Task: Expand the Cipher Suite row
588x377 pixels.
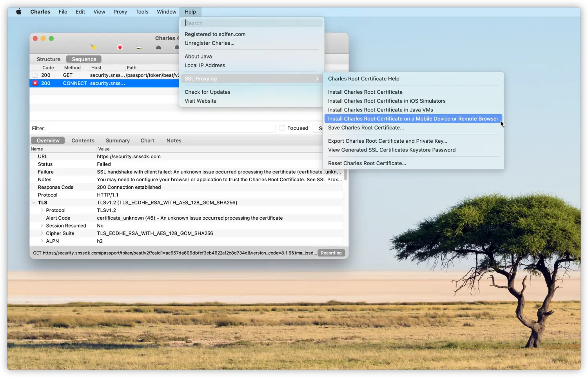Action: click(x=42, y=233)
